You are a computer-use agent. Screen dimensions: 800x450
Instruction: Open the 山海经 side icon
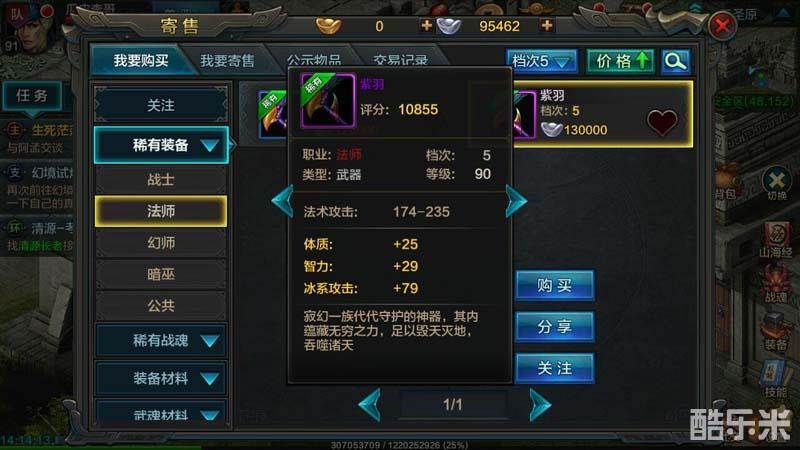[776, 240]
